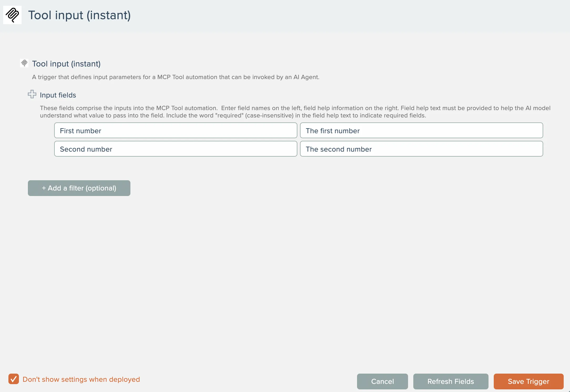Save the trigger with Save Trigger button

[528, 381]
